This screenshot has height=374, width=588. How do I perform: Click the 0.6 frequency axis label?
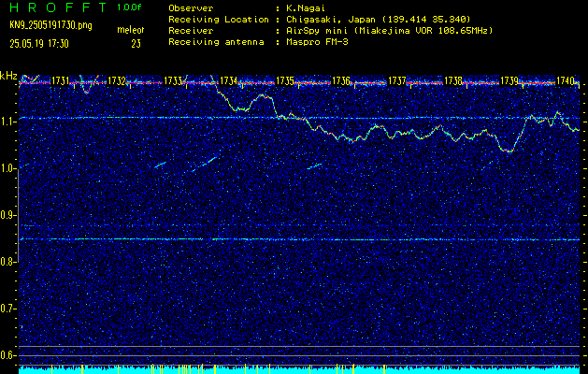8,355
